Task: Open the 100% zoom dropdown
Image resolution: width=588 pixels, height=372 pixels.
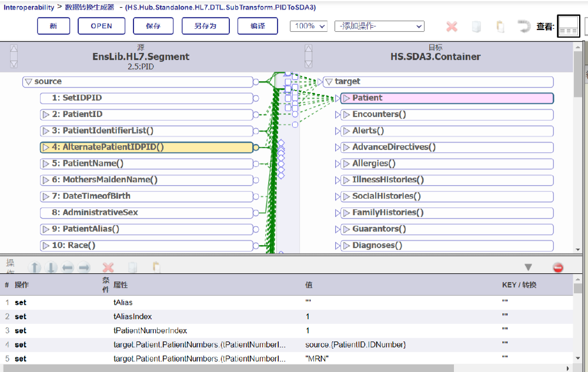Action: click(x=308, y=26)
